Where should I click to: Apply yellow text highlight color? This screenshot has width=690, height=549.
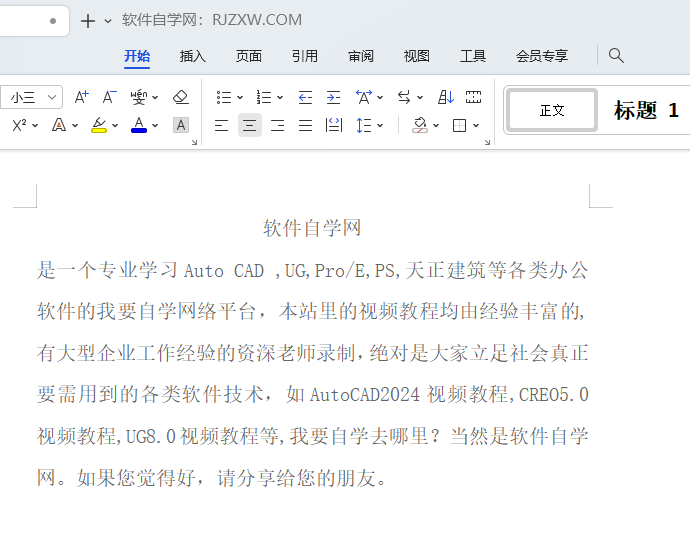[99, 125]
